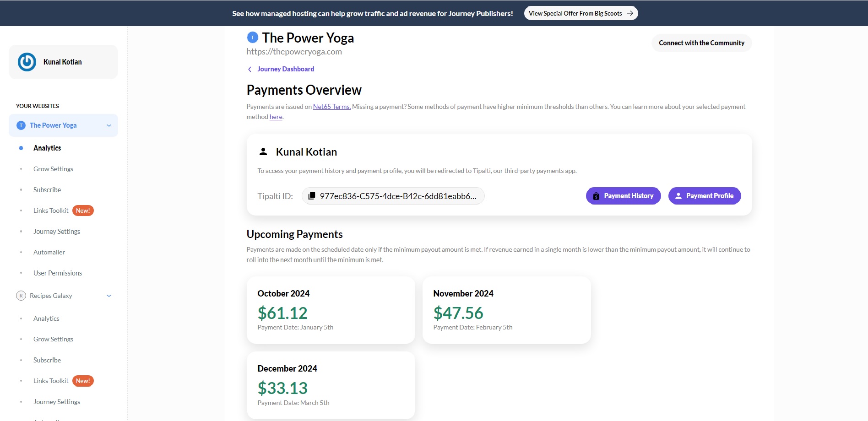
Task: Open Payment Profile button
Action: (x=705, y=196)
